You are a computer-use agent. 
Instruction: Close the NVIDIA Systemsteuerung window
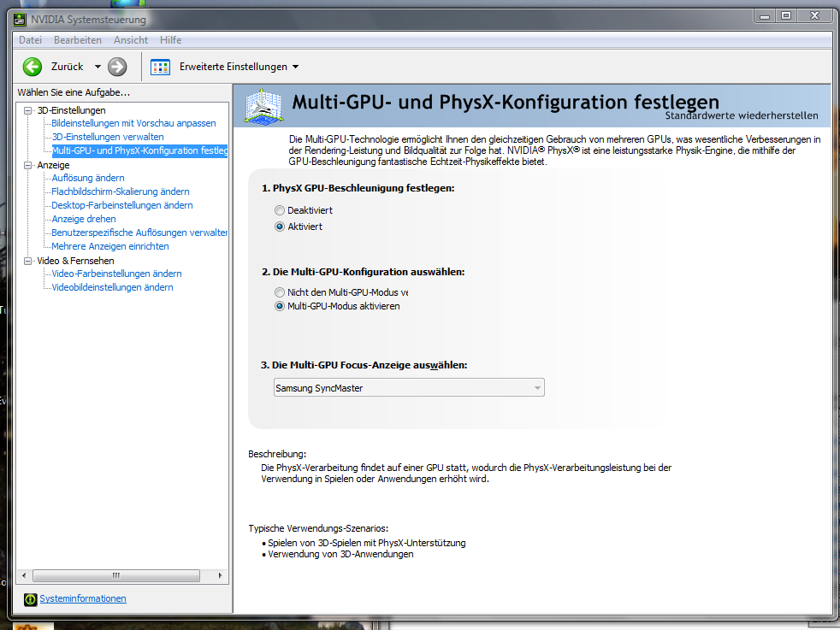(815, 16)
